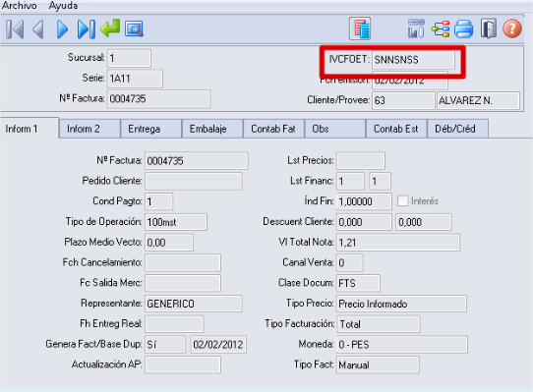This screenshot has width=533, height=392.
Task: Open the Embalaje tab
Action: pyautogui.click(x=212, y=129)
